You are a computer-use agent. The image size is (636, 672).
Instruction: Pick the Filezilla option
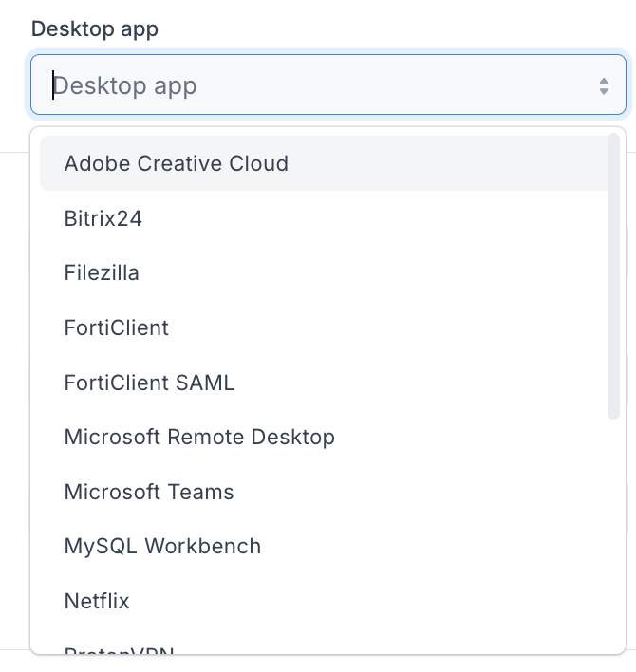pyautogui.click(x=324, y=273)
